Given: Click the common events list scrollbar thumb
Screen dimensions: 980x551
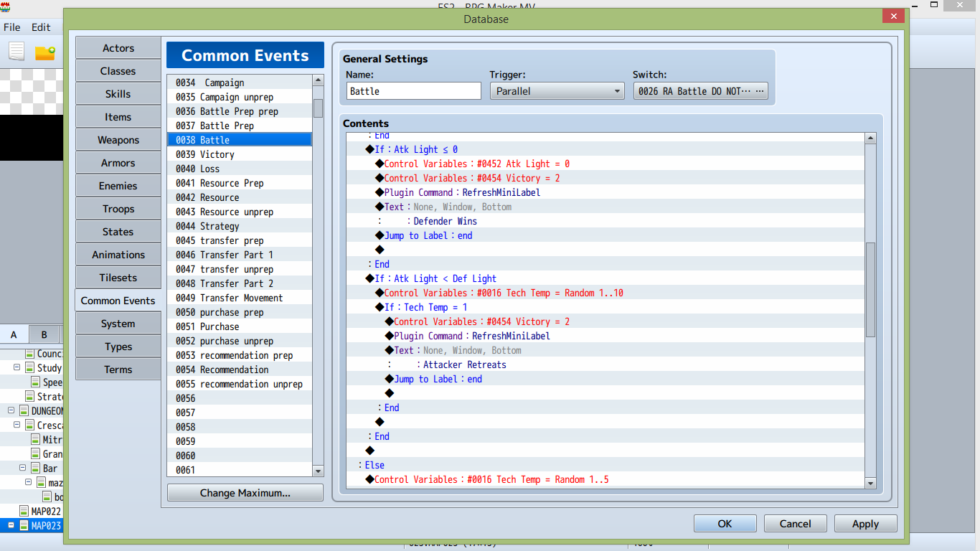Looking at the screenshot, I should click(x=318, y=108).
